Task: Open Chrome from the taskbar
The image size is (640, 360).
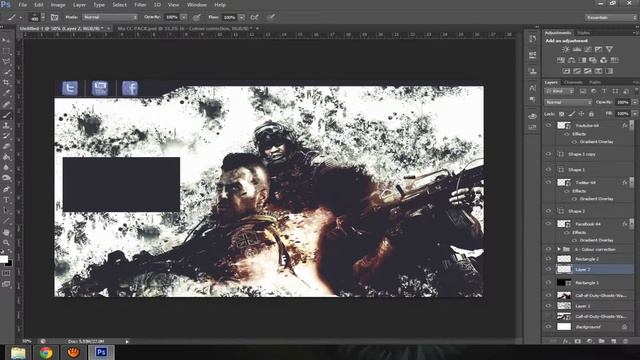Action: pyautogui.click(x=46, y=352)
